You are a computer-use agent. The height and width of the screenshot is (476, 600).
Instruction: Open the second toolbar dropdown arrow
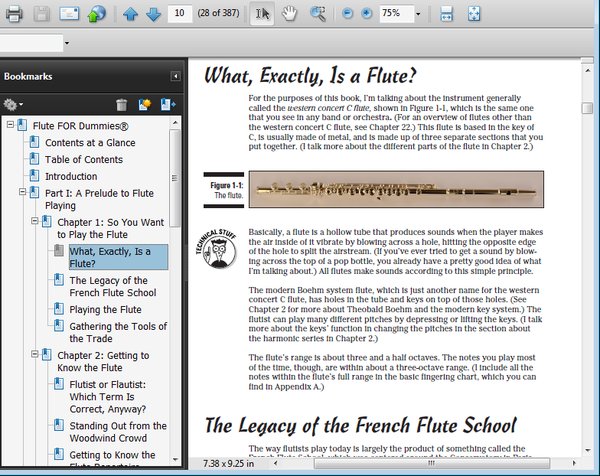(x=67, y=43)
